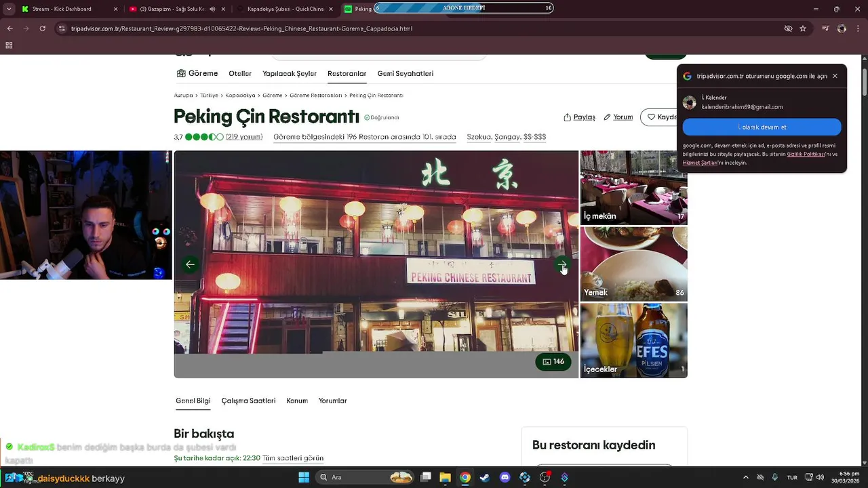This screenshot has width=868, height=488.
Task: Open Steam from taskbar
Action: coord(484,477)
